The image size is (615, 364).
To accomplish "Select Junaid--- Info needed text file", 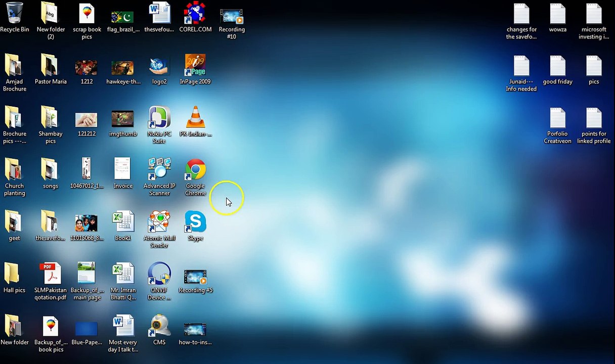I will 521,66.
